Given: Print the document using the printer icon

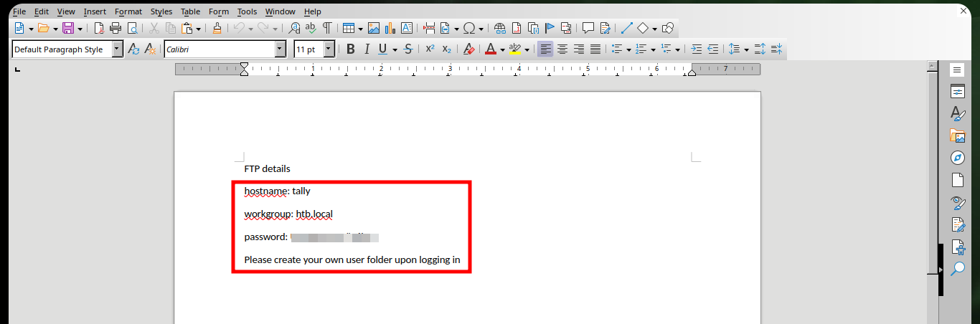Looking at the screenshot, I should pos(116,28).
